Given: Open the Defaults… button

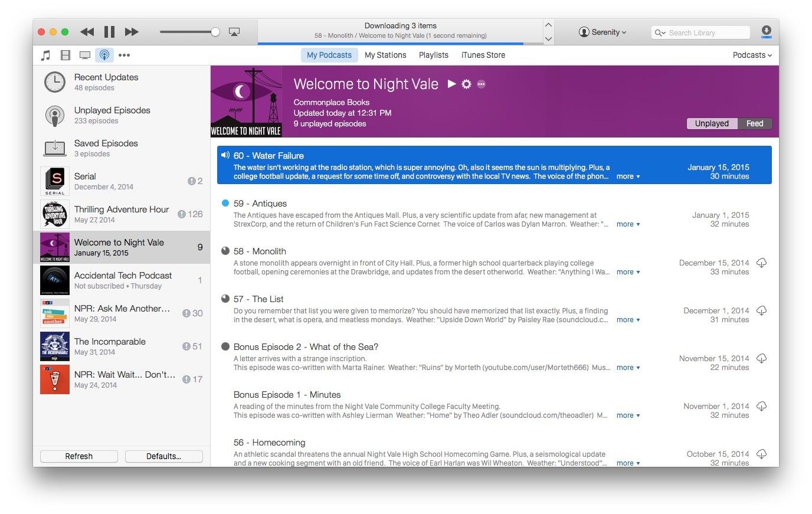Looking at the screenshot, I should (x=164, y=456).
